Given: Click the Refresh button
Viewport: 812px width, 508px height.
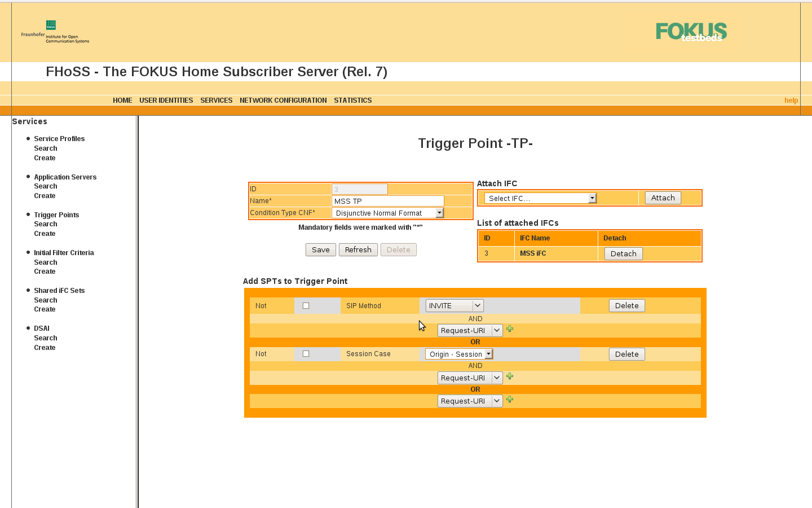Looking at the screenshot, I should (358, 249).
